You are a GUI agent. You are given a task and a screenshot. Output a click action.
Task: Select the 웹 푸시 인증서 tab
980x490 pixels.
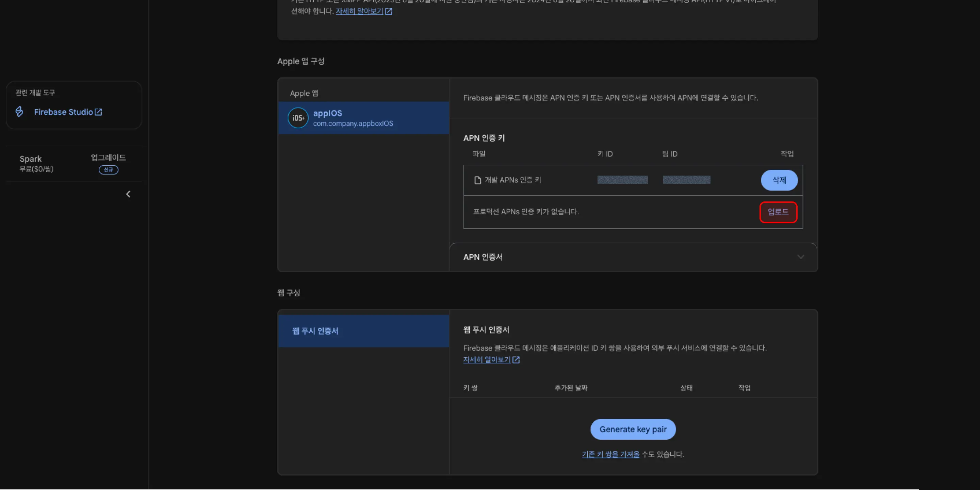pyautogui.click(x=363, y=331)
